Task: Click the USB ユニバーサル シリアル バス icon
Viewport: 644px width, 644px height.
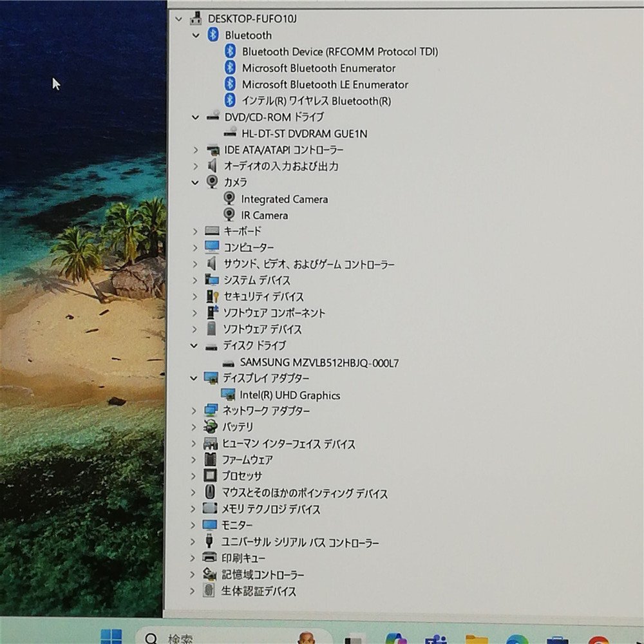Action: [209, 541]
